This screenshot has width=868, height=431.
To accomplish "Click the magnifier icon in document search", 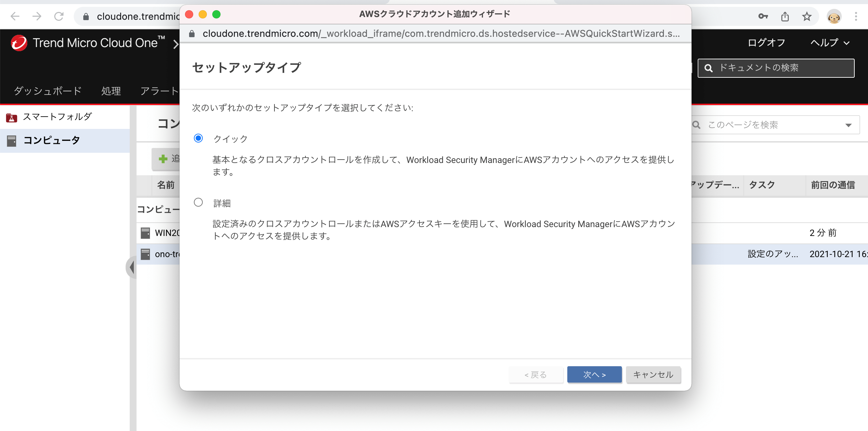I will 709,68.
